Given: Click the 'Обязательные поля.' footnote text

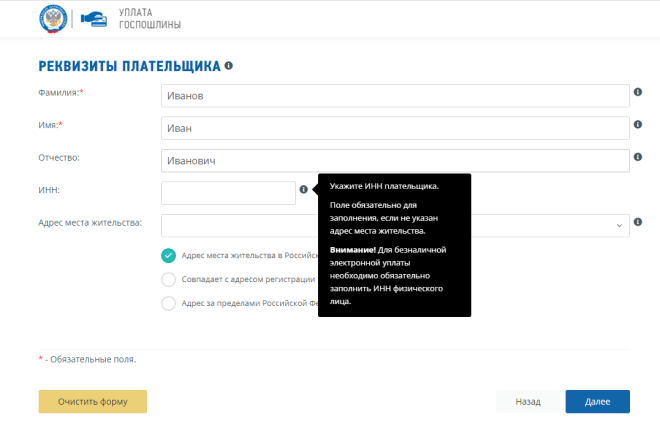Looking at the screenshot, I should (x=93, y=359).
